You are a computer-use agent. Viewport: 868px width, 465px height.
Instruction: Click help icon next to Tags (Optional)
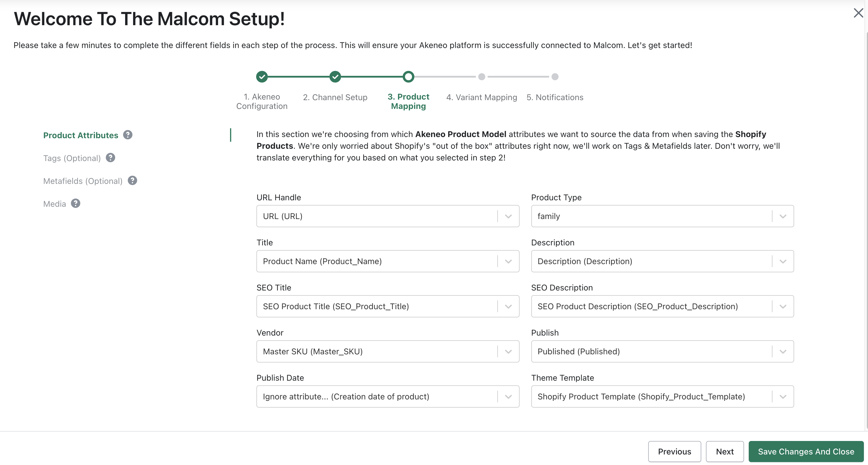pyautogui.click(x=110, y=158)
